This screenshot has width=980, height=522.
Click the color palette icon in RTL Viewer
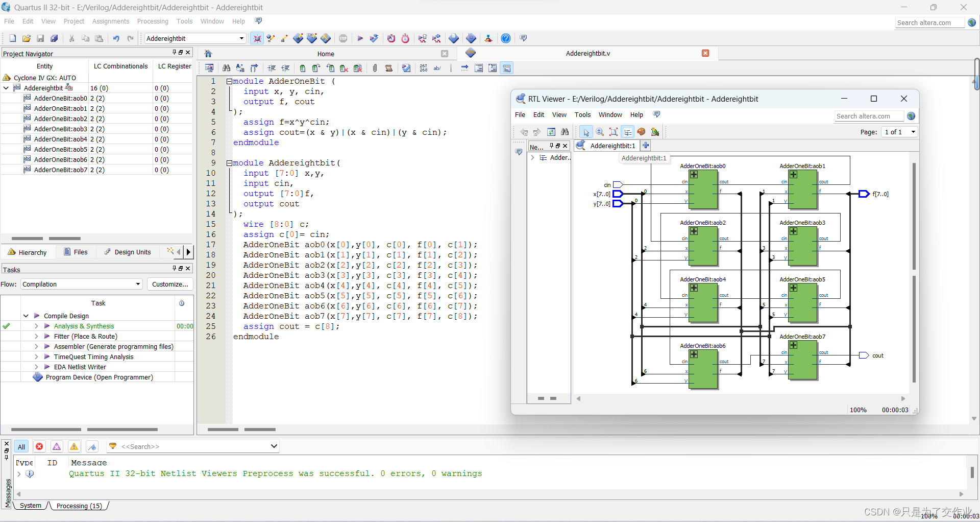coord(641,132)
